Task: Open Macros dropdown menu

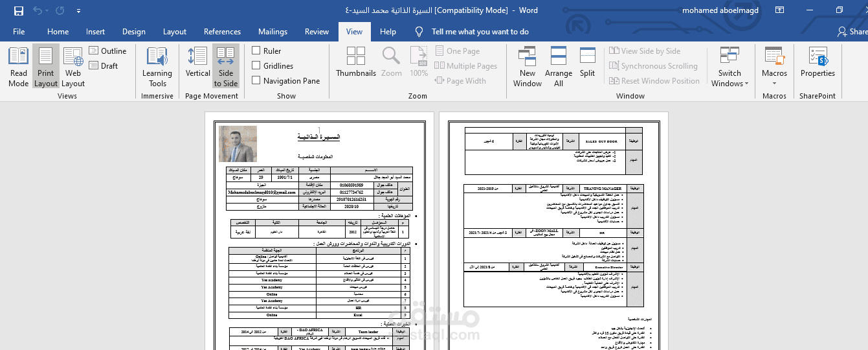Action: (774, 82)
